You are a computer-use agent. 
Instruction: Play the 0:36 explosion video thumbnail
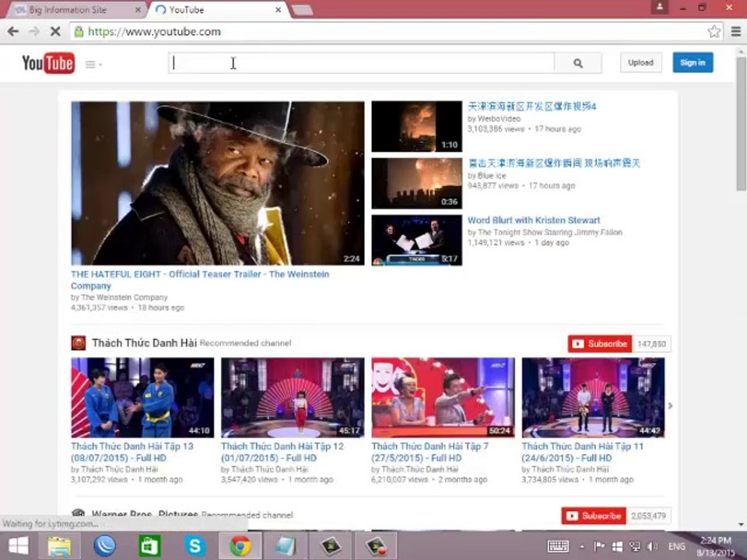coord(417,184)
